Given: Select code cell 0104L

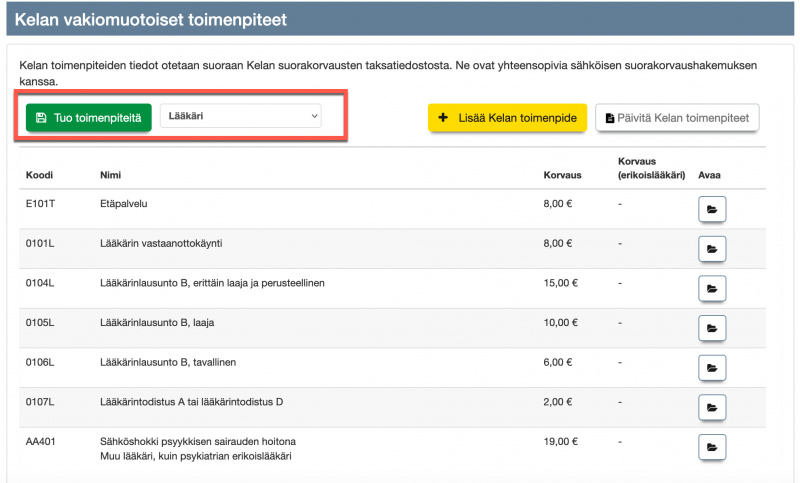Looking at the screenshot, I should [x=40, y=283].
